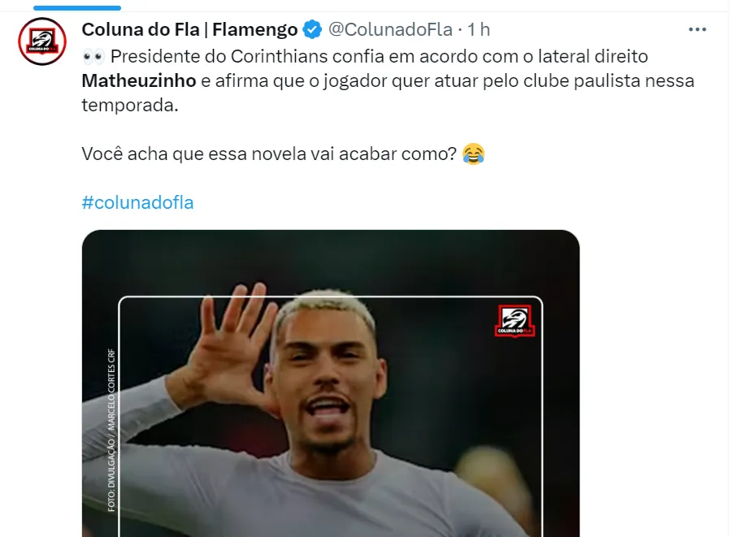Click the 'Coluna do Fla | Flamengo' name
Image resolution: width=756 pixels, height=537 pixels.
click(x=189, y=30)
